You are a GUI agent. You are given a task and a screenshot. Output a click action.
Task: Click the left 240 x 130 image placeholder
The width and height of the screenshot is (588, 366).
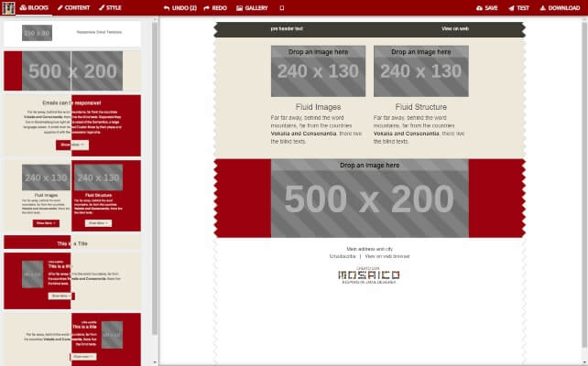click(318, 71)
